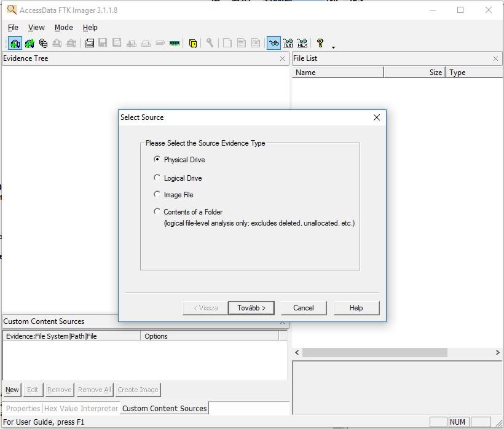Image resolution: width=504 pixels, height=429 pixels.
Task: Open toolbar options overflow arrow
Action: [x=333, y=47]
